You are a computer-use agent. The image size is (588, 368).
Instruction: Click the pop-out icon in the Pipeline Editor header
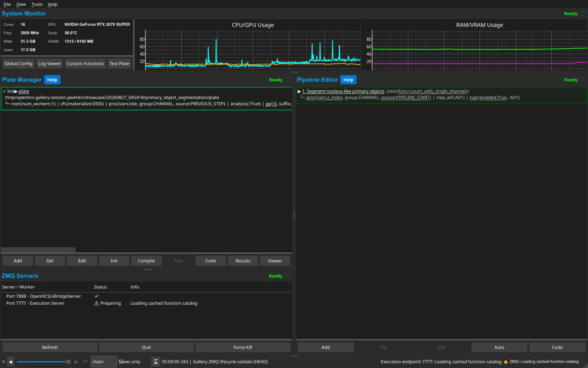coord(583,80)
